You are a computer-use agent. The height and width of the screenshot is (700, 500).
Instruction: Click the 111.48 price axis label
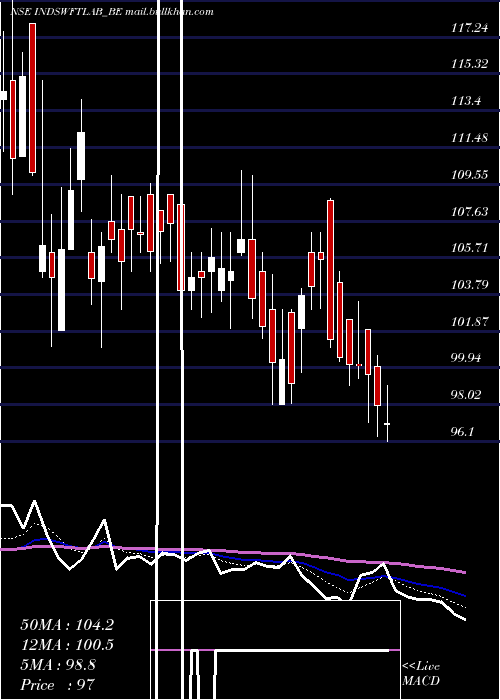pyautogui.click(x=469, y=138)
